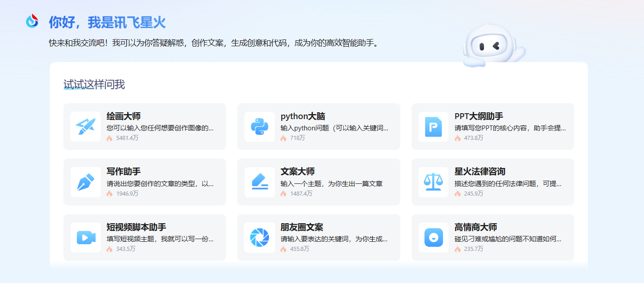Click flame icon beside 235.7万

(457, 249)
